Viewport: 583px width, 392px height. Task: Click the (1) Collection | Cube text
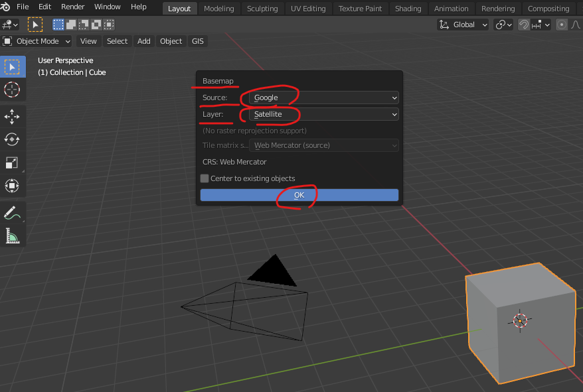[72, 72]
